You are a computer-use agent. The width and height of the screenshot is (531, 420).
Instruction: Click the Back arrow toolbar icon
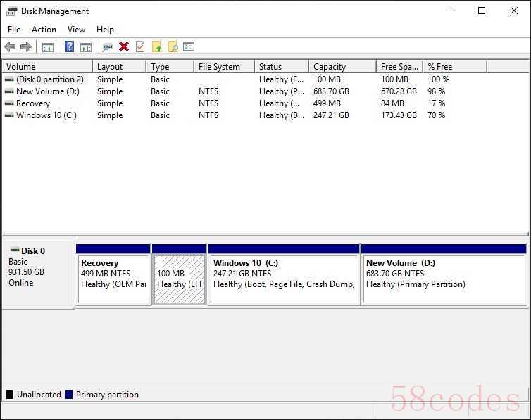10,46
